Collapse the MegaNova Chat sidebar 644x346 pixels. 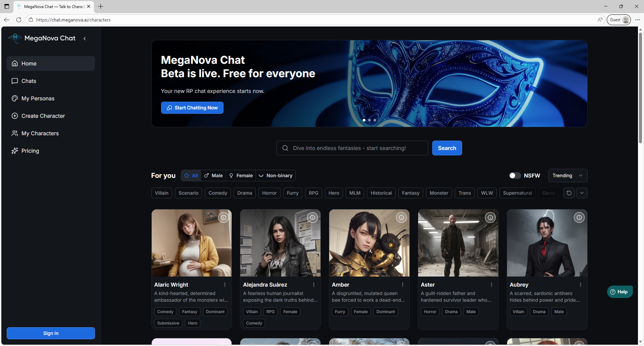click(85, 39)
